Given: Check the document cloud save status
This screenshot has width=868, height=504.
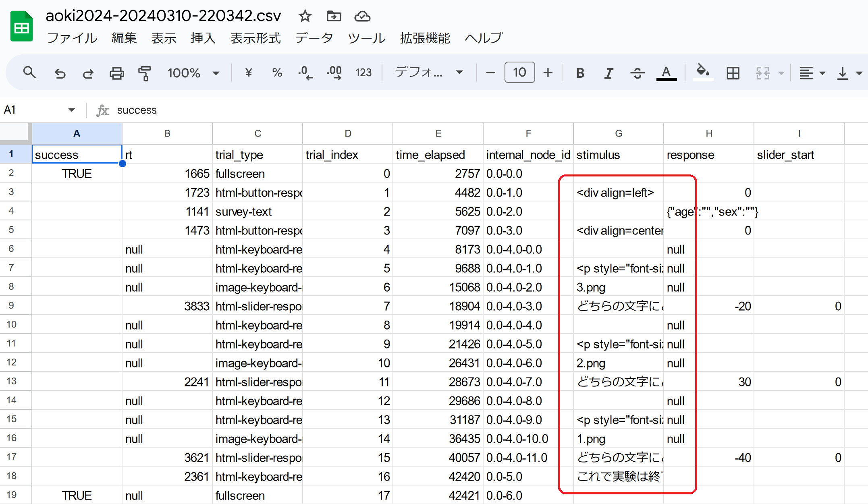Looking at the screenshot, I should (x=362, y=17).
